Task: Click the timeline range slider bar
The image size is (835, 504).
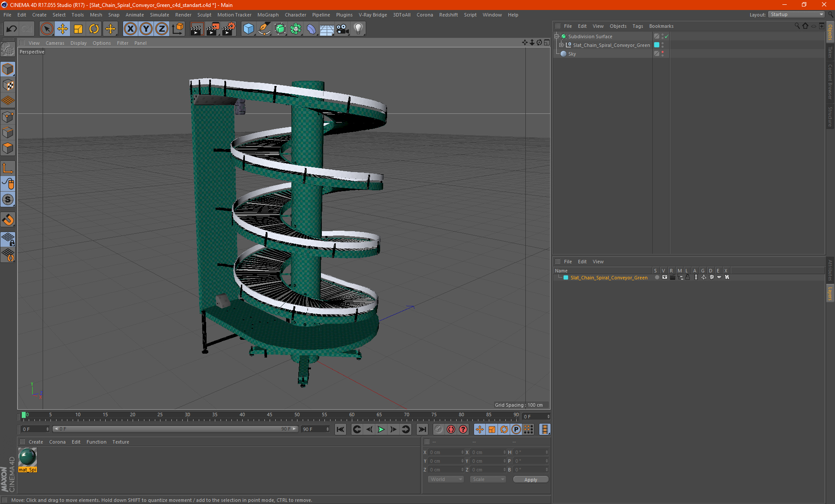Action: click(x=175, y=429)
